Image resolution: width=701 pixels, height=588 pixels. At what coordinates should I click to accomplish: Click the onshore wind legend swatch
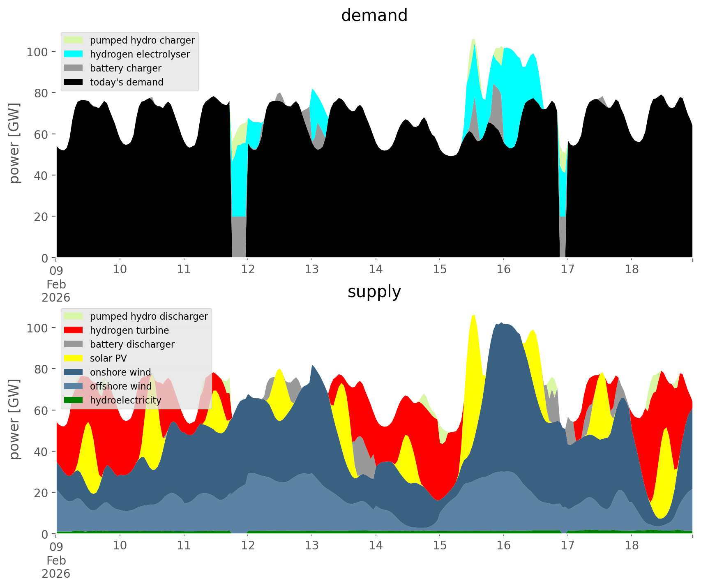(x=74, y=372)
